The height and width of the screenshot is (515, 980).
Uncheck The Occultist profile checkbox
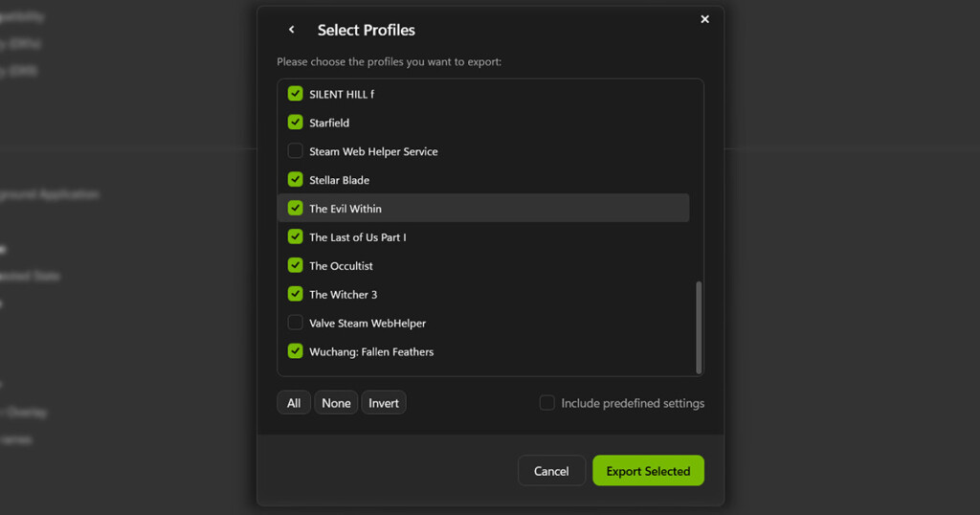[295, 265]
